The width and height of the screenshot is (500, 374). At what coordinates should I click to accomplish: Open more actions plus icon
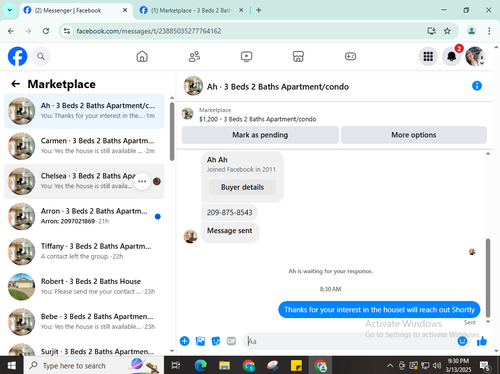click(x=184, y=341)
